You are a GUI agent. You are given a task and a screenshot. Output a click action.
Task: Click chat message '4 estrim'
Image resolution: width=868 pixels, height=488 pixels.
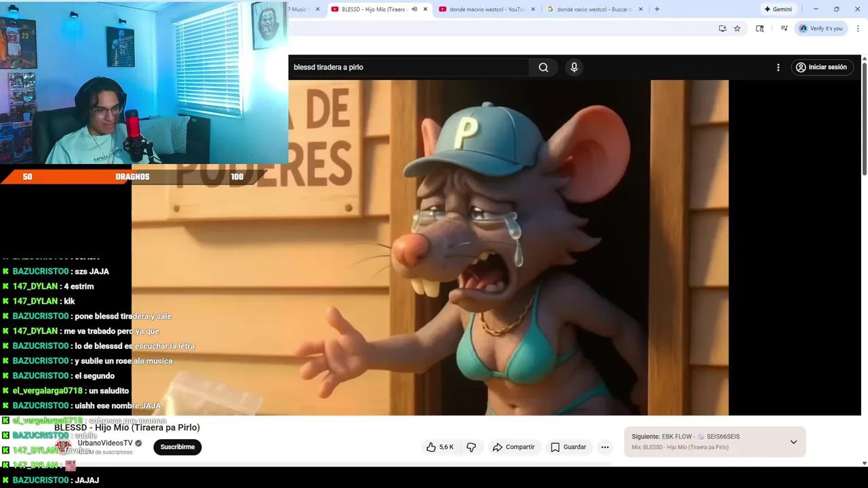(79, 286)
